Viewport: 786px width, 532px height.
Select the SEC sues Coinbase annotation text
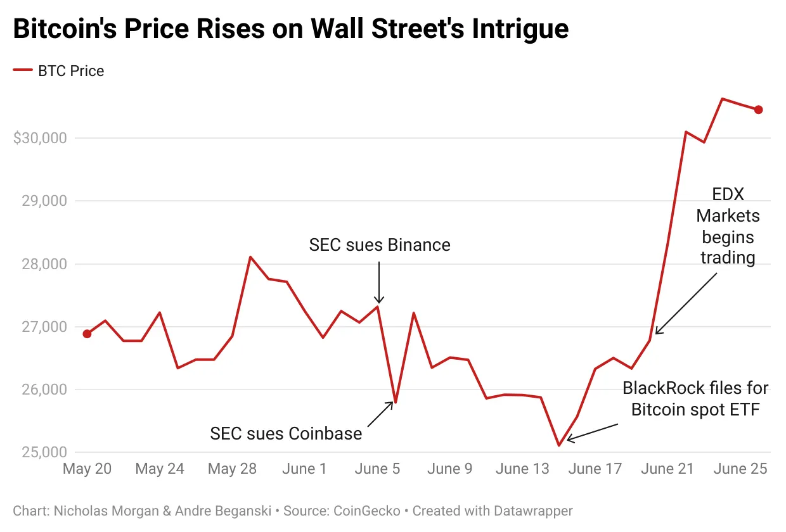(x=286, y=434)
